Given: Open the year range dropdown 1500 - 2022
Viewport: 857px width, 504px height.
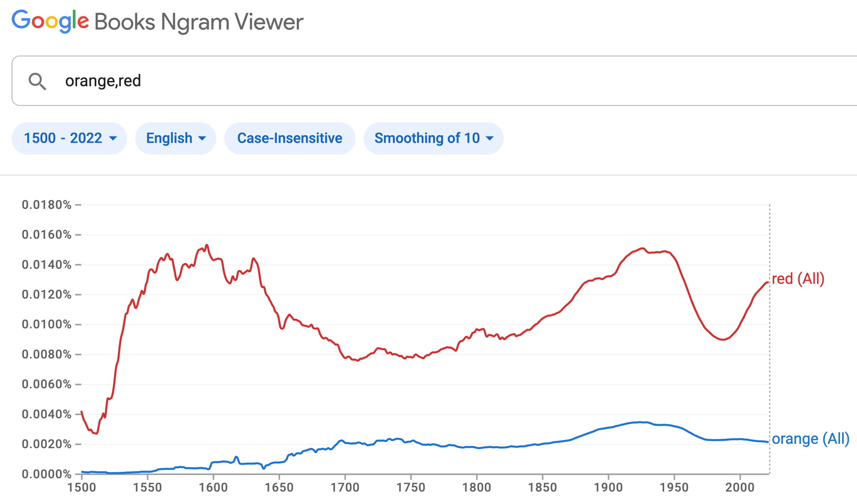Looking at the screenshot, I should click(x=69, y=138).
